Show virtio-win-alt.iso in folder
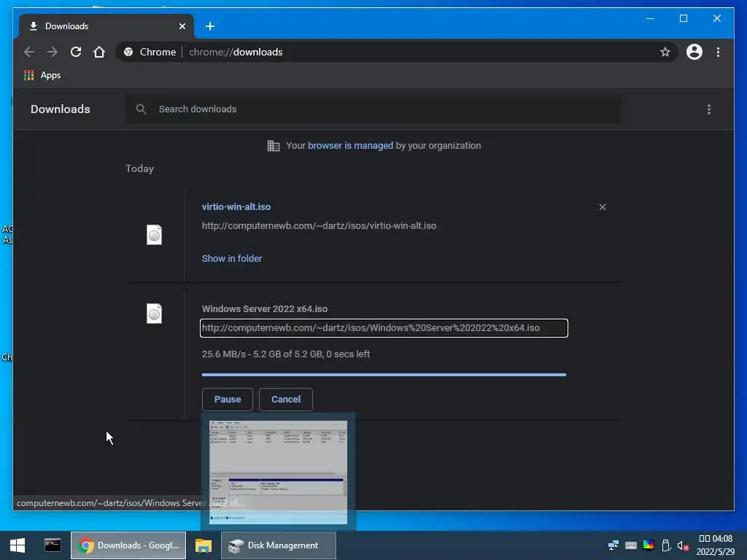Image resolution: width=747 pixels, height=560 pixels. point(232,259)
